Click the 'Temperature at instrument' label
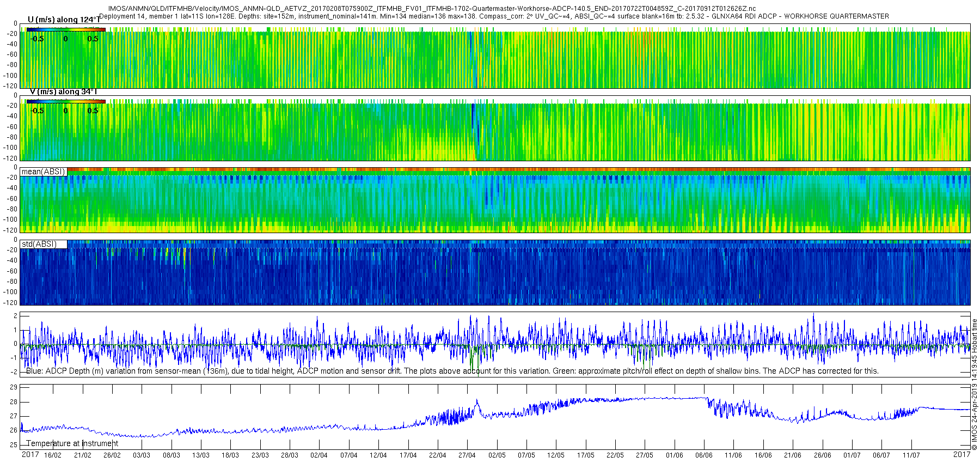The height and width of the screenshot is (463, 980). [72, 443]
